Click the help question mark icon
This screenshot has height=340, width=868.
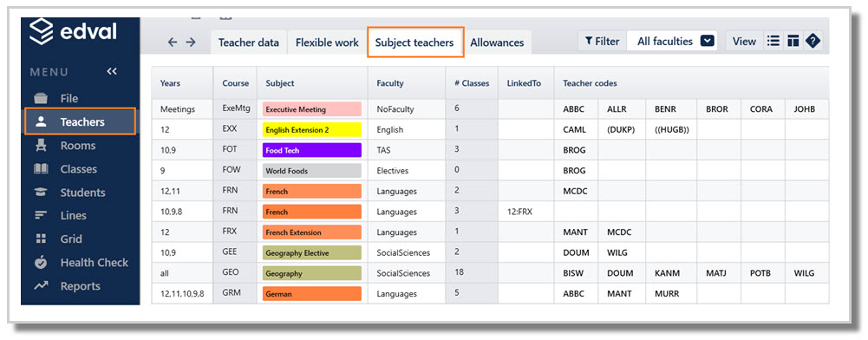click(813, 42)
